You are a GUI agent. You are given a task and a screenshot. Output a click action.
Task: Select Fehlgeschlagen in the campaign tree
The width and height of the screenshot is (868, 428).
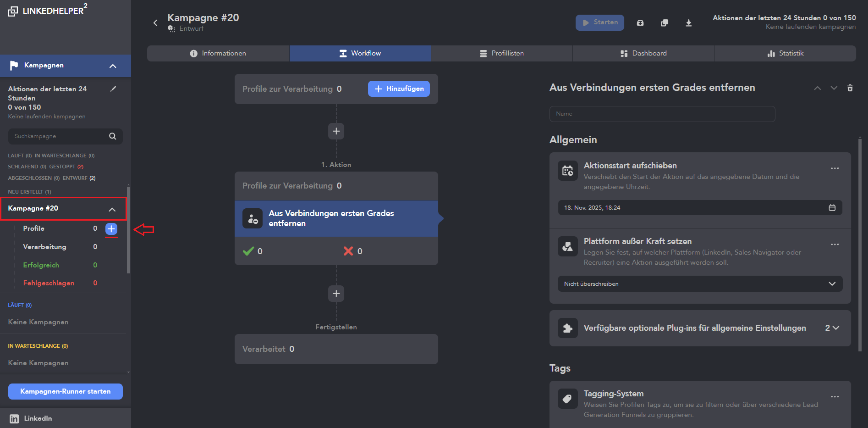pos(49,283)
